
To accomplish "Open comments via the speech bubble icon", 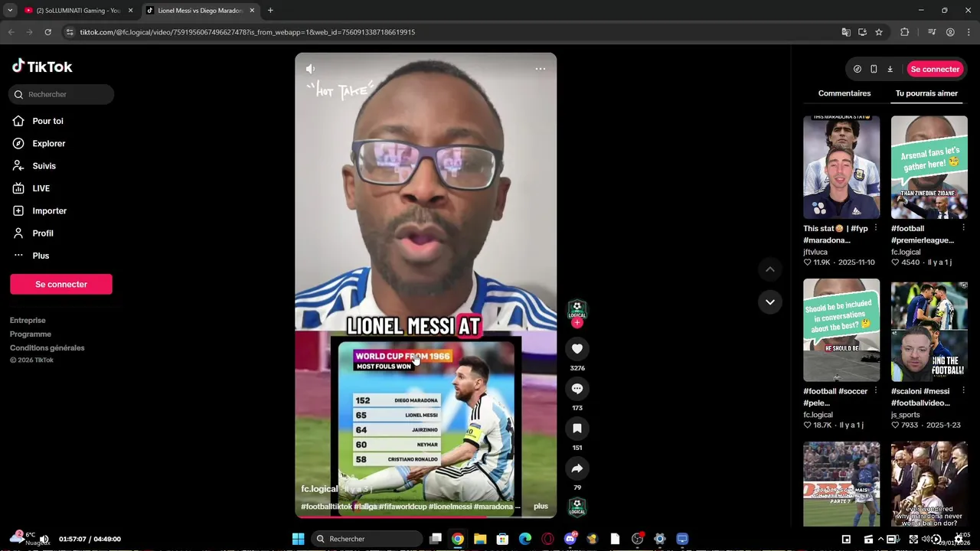I will tap(577, 389).
